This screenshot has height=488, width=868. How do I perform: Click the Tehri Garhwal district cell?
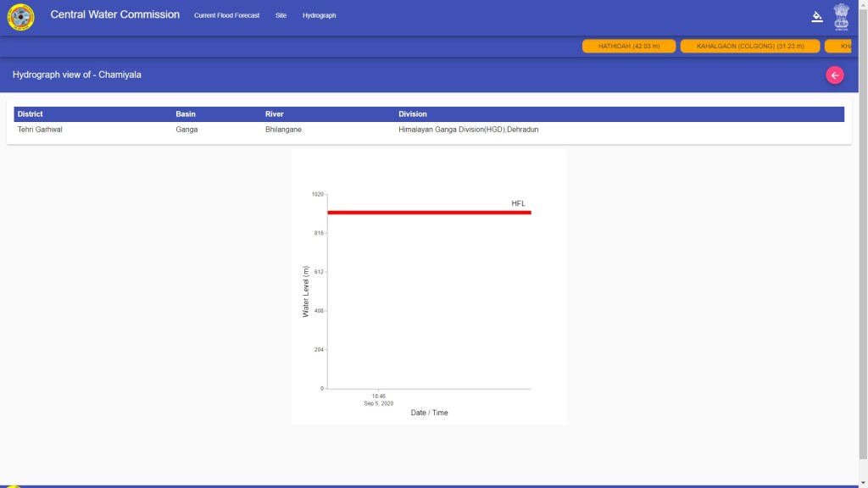(40, 130)
